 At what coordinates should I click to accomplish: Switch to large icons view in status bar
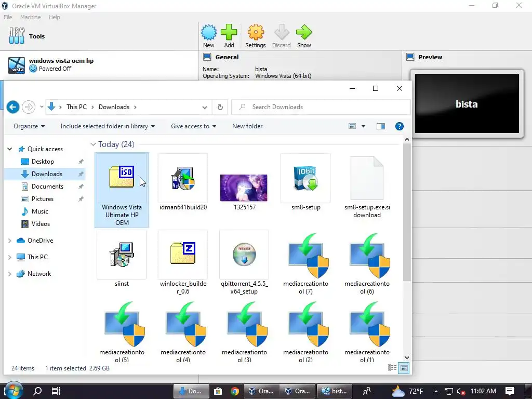[403, 368]
